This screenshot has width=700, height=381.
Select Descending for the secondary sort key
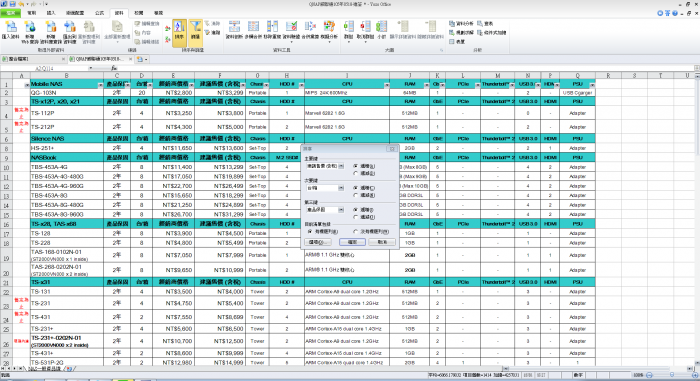point(356,195)
